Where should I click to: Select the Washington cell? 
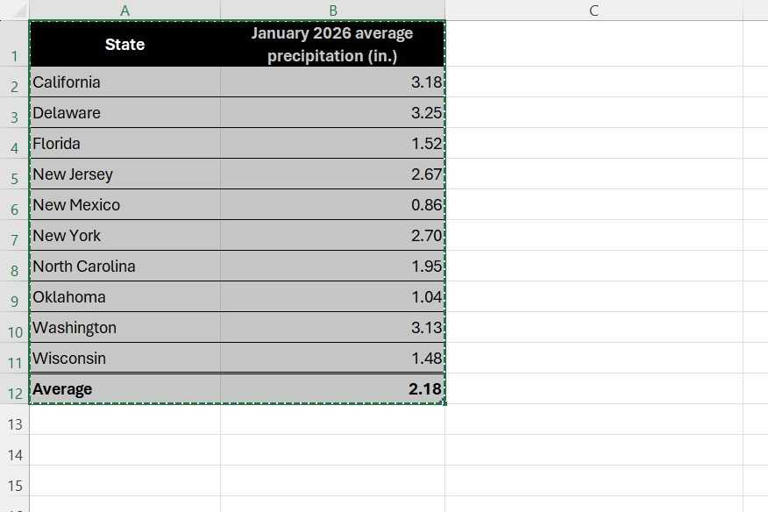click(x=125, y=327)
